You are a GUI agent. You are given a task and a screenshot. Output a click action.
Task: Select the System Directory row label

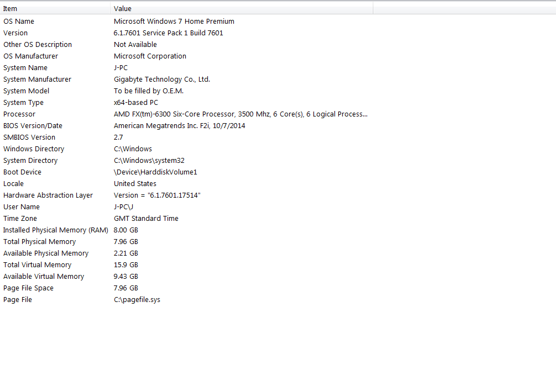(30, 161)
